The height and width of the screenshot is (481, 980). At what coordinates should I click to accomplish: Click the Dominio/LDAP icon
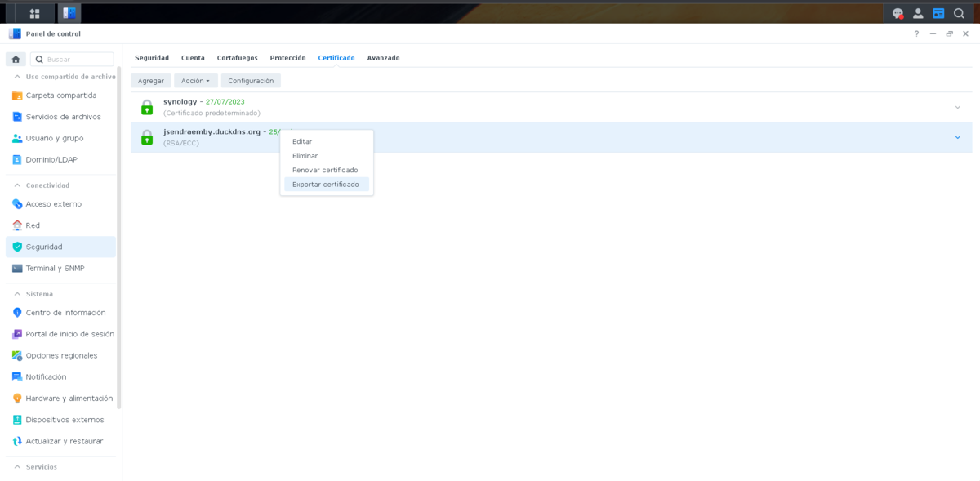click(17, 159)
